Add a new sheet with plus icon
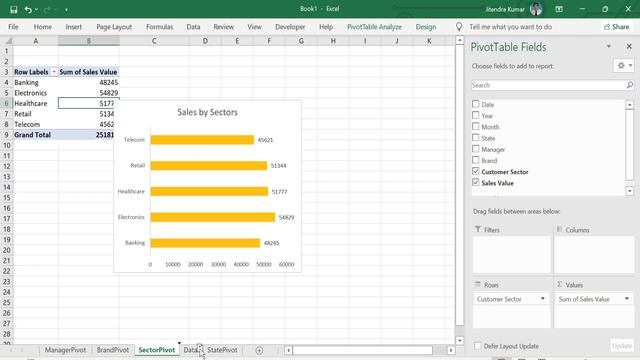 click(259, 350)
